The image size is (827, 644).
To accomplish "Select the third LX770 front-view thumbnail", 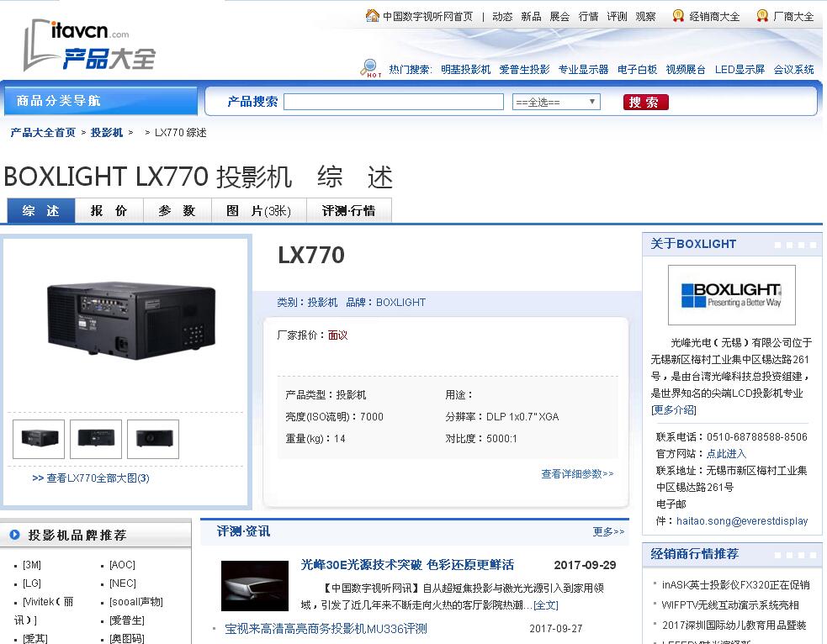I will click(x=153, y=439).
